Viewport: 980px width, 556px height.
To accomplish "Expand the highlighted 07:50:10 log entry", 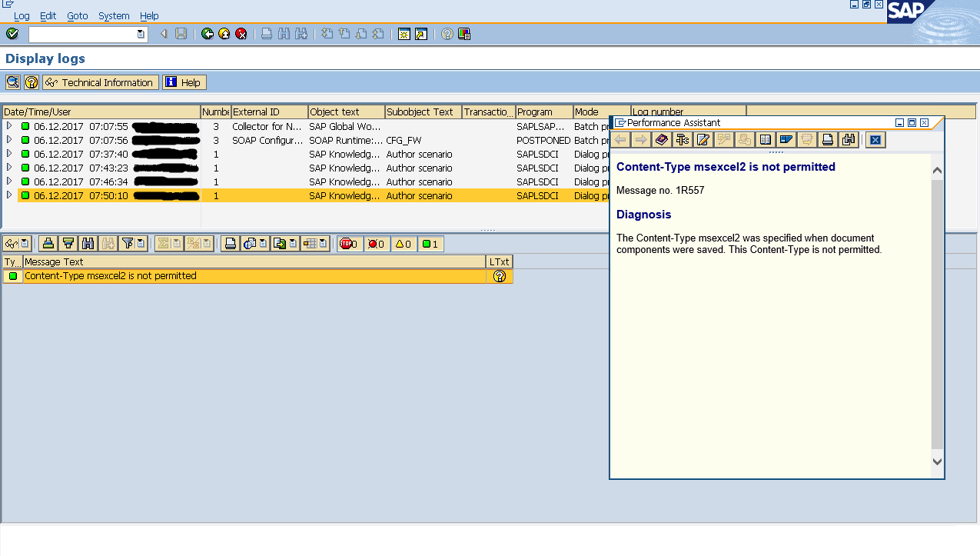I will coord(9,195).
